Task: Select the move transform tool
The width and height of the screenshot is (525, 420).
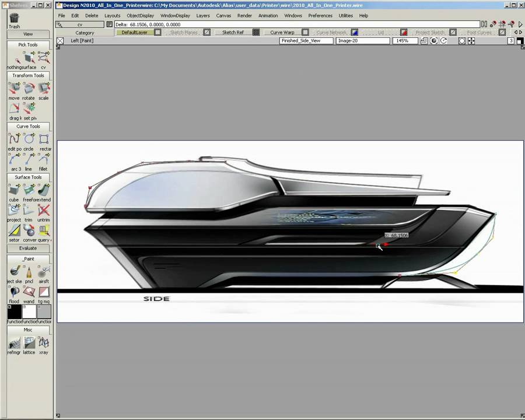Action: [x=14, y=88]
